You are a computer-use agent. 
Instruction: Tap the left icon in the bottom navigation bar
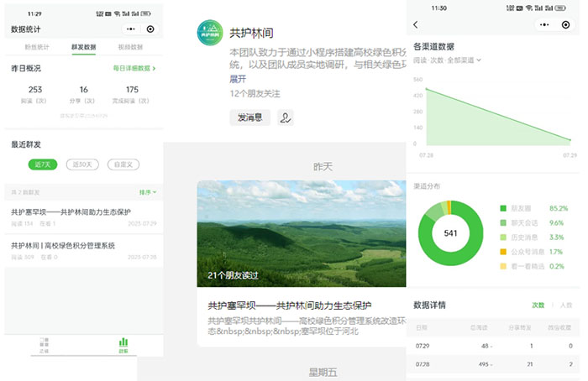[x=44, y=344]
